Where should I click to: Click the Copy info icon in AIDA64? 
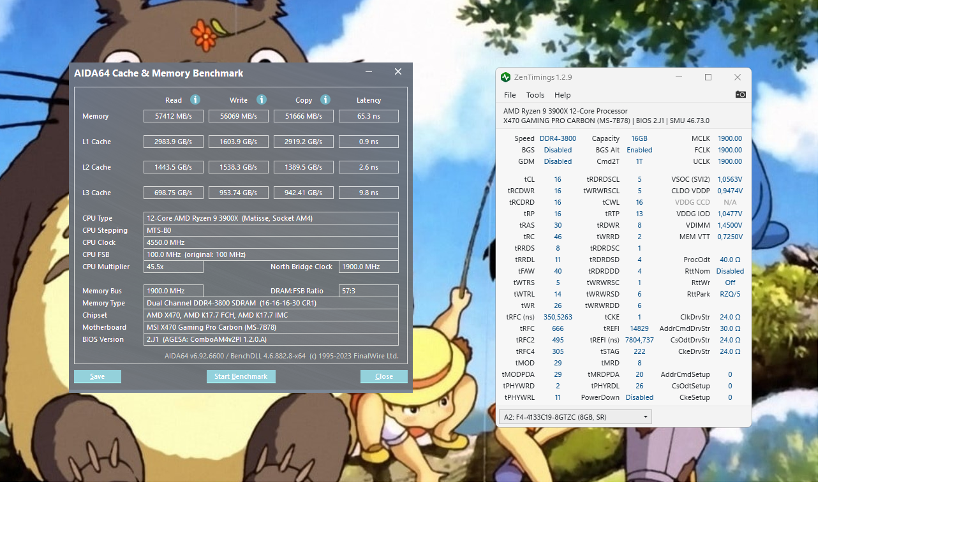(x=325, y=99)
